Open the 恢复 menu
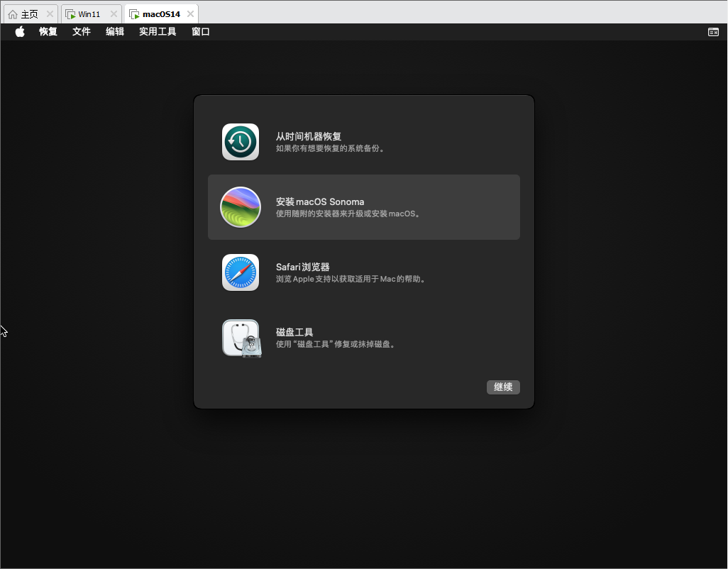 pos(48,31)
